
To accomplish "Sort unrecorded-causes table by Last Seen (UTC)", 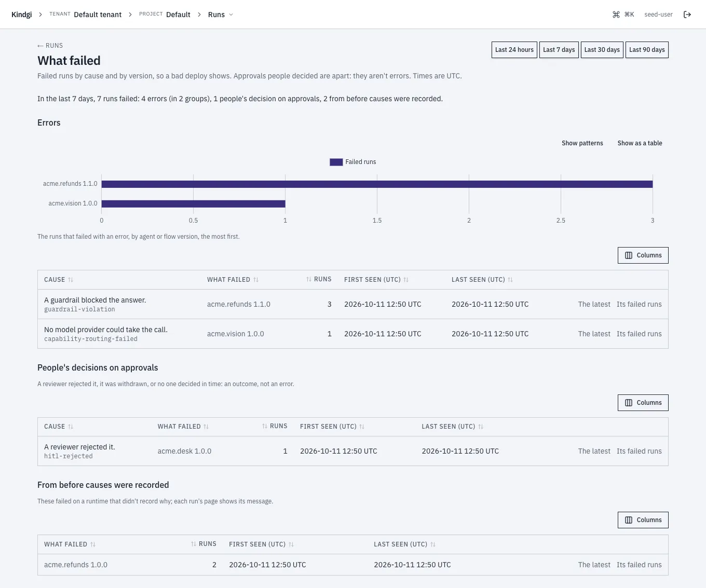I will click(x=405, y=544).
